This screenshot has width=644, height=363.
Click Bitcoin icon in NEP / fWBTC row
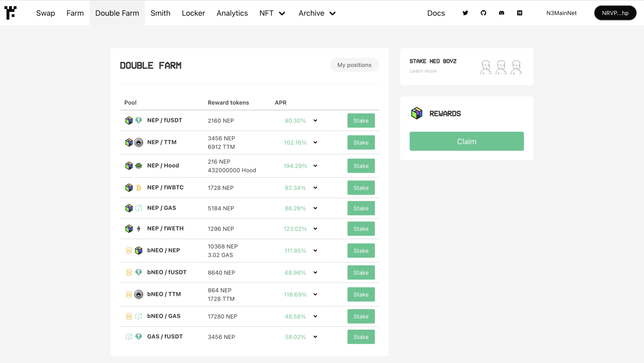[139, 187]
